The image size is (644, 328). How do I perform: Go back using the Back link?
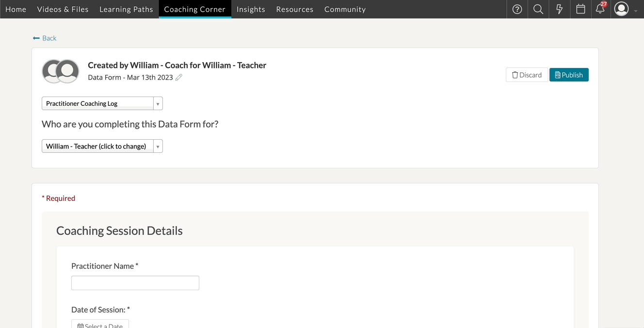tap(45, 38)
